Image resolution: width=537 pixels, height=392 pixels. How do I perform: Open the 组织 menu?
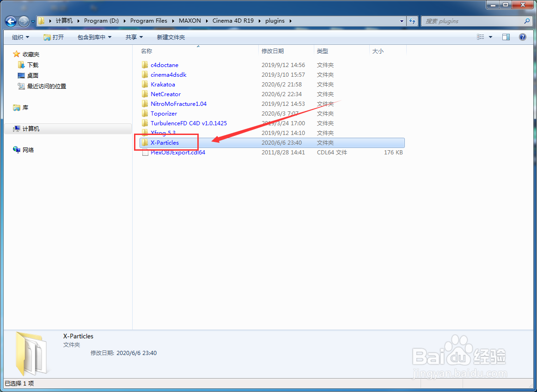pyautogui.click(x=20, y=37)
